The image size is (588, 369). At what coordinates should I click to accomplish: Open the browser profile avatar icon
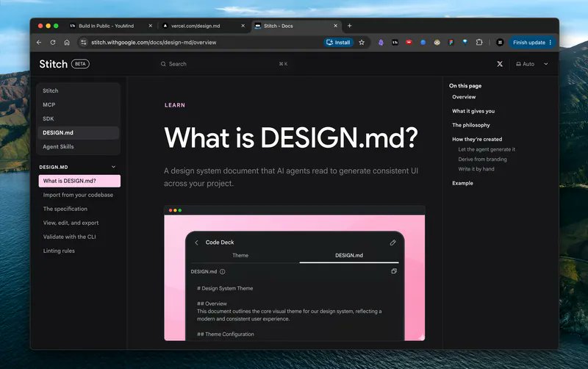[500, 43]
